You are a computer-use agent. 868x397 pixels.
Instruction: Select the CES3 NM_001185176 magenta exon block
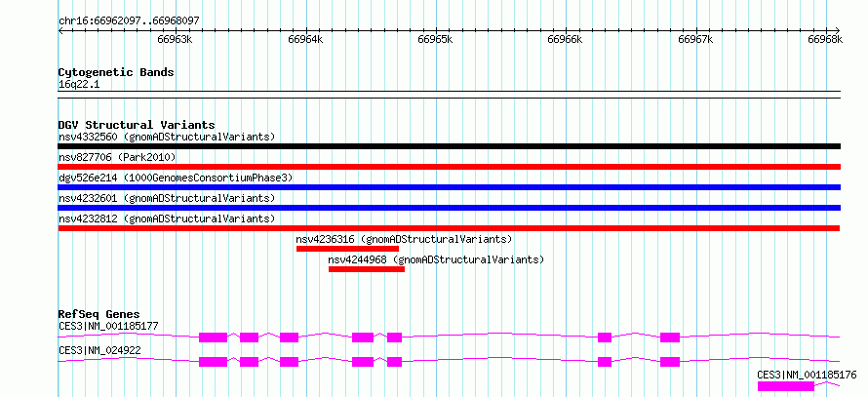pyautogui.click(x=785, y=386)
